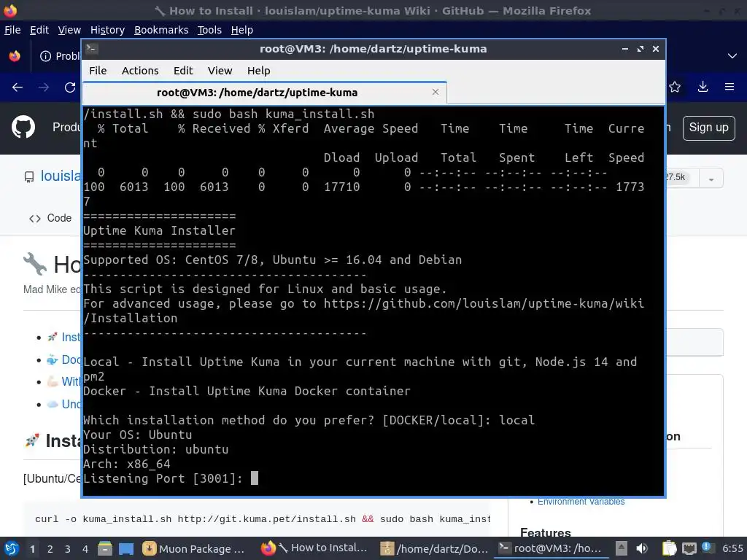747x560 pixels.
Task: Switch to Firefox How to Install taskbar item
Action: point(314,548)
